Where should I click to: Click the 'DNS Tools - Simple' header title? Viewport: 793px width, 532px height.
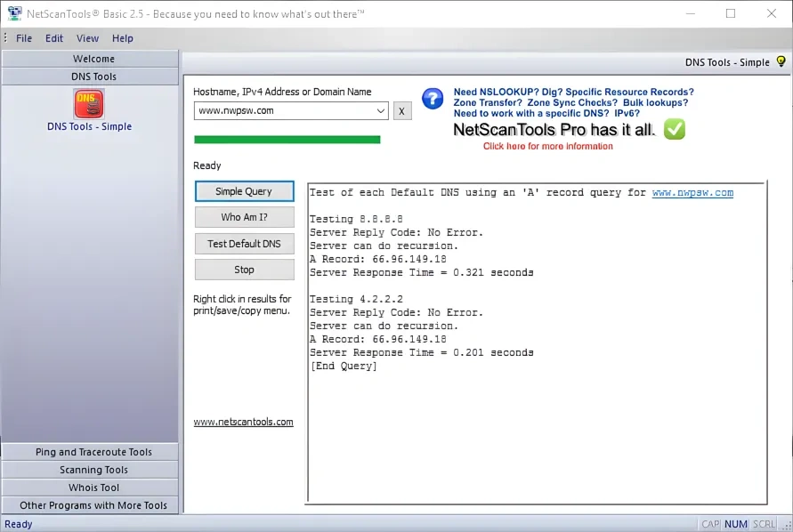tap(727, 62)
